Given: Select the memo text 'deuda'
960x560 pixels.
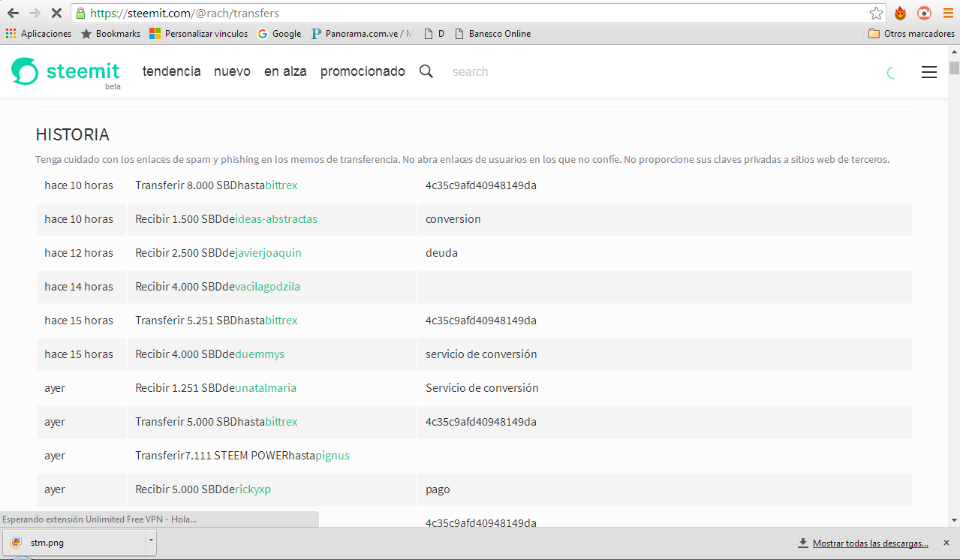Looking at the screenshot, I should 441,253.
